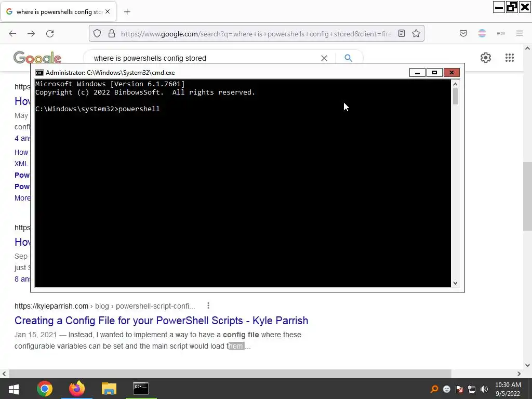Close the 'where is powershells config' tab
Image resolution: width=532 pixels, height=399 pixels.
108,11
